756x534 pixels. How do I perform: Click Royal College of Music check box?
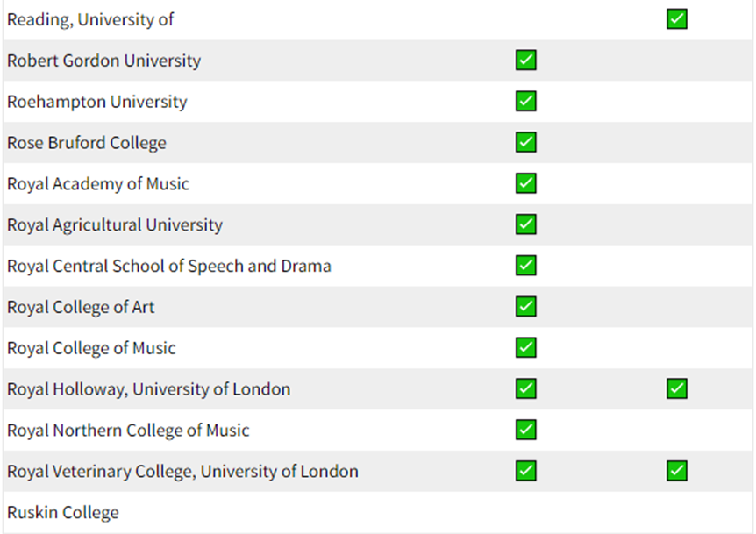point(526,347)
